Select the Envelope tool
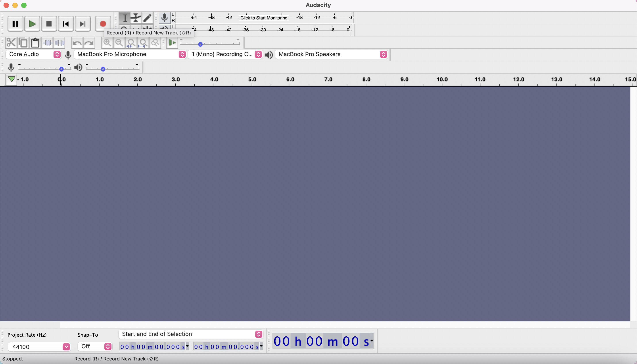This screenshot has width=637, height=364. click(136, 17)
